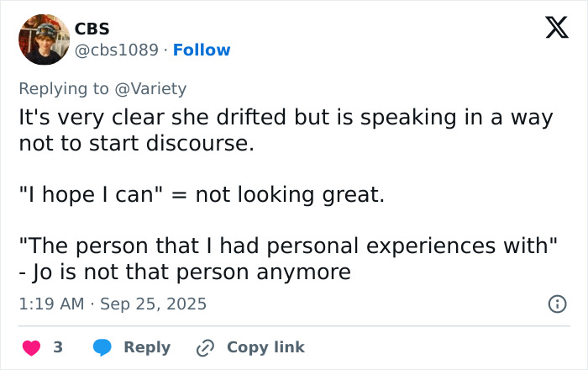
Task: Click the chain link icon
Action: pyautogui.click(x=205, y=347)
